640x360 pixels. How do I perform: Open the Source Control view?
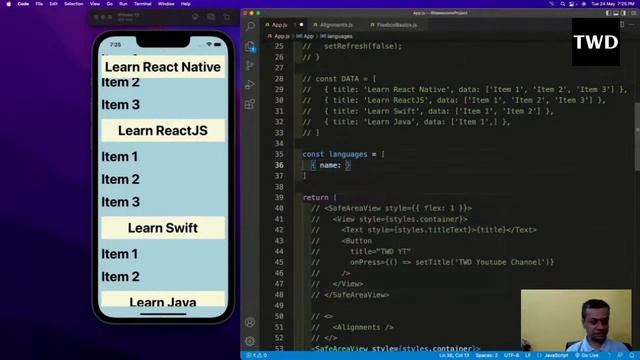[250, 65]
